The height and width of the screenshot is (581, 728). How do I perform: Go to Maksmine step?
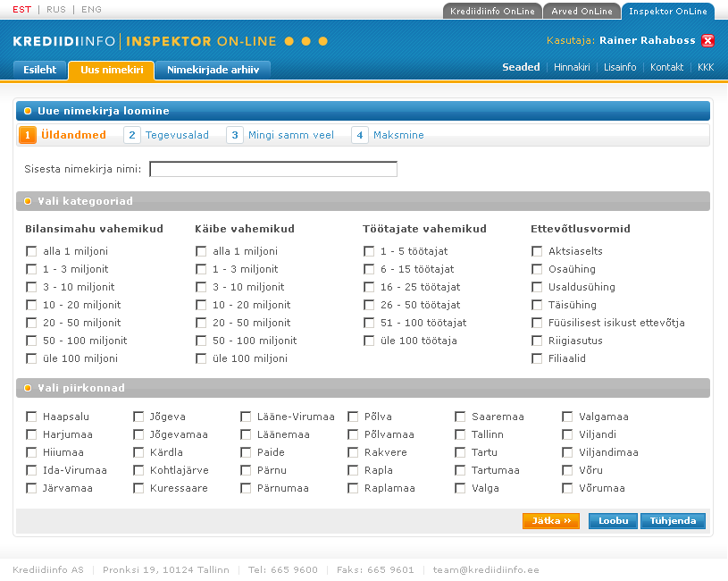[x=398, y=135]
